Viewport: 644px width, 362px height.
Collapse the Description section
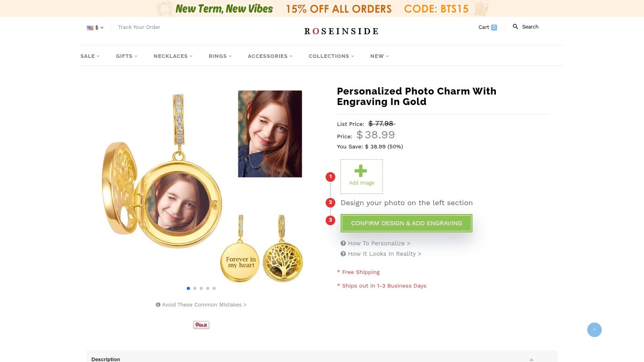(531, 359)
